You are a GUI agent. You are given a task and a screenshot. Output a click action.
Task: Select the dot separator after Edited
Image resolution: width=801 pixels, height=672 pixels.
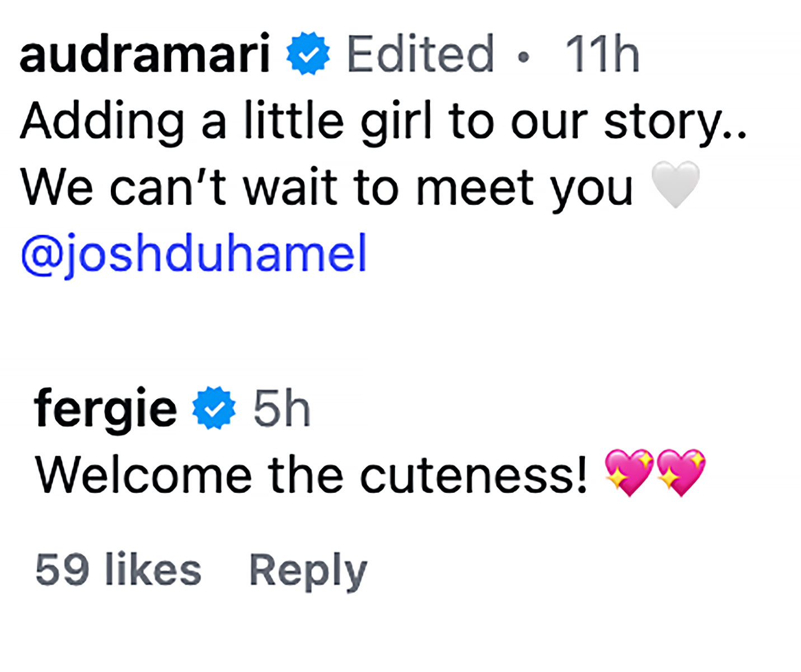[524, 56]
